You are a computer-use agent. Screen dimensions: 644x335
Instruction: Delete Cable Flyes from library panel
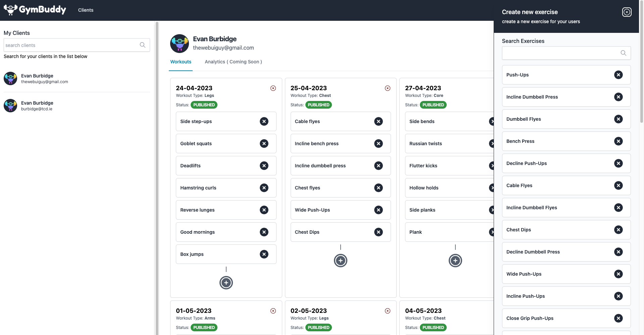[618, 185]
